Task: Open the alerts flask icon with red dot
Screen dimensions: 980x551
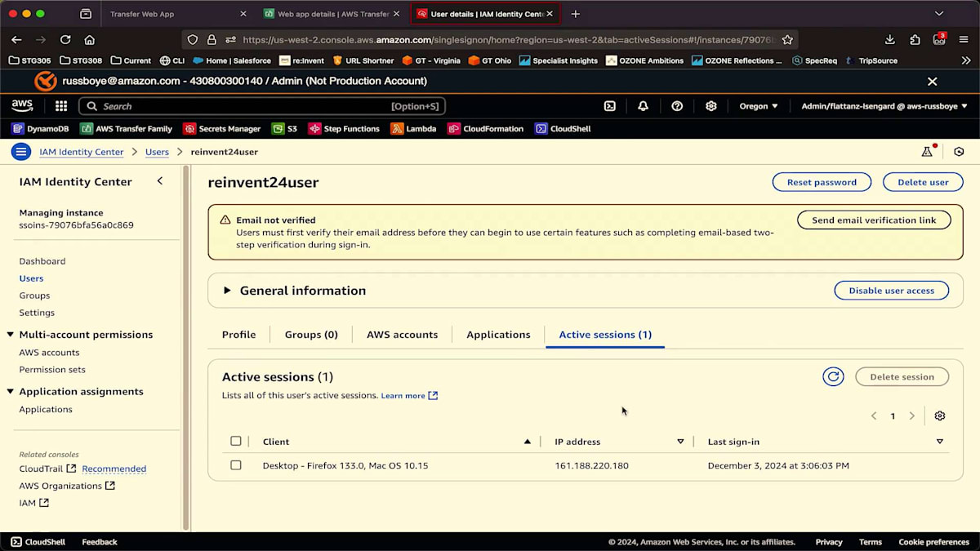Action: (927, 151)
